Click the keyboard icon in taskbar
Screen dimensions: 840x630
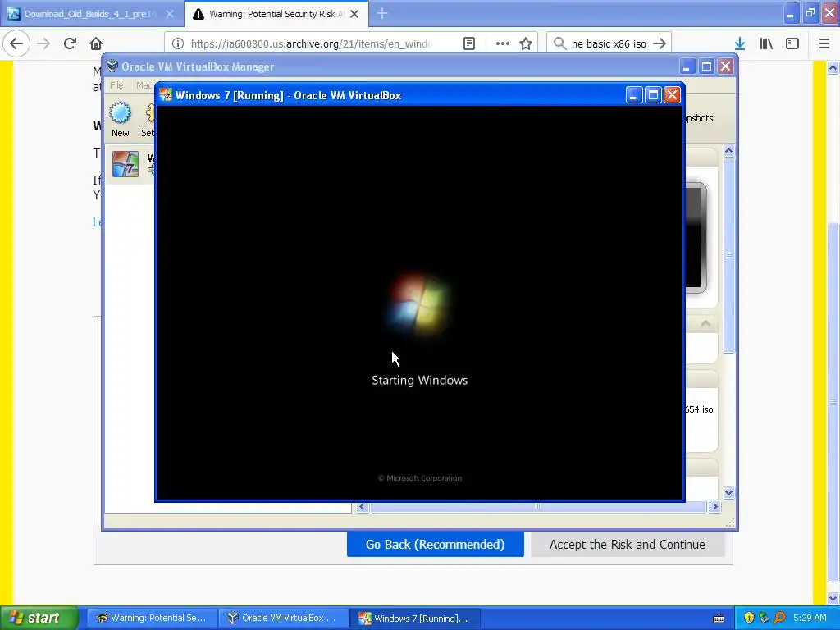click(x=719, y=619)
